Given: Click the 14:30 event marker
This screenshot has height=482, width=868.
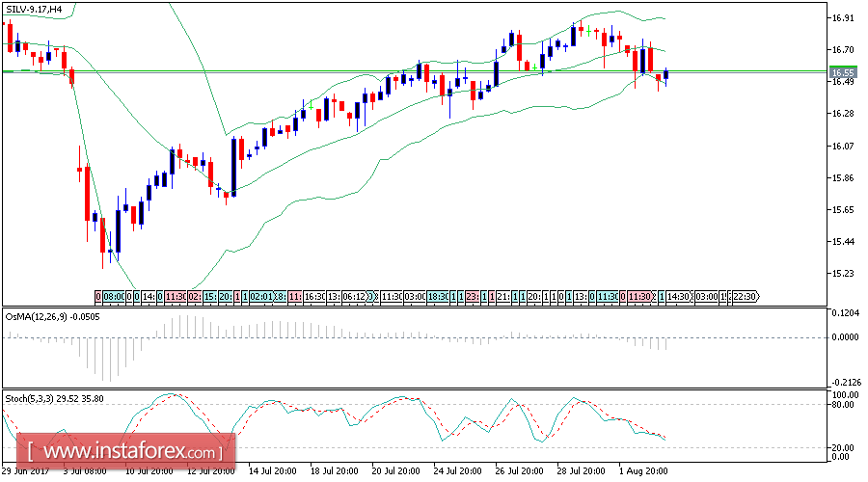Looking at the screenshot, I should (x=677, y=297).
